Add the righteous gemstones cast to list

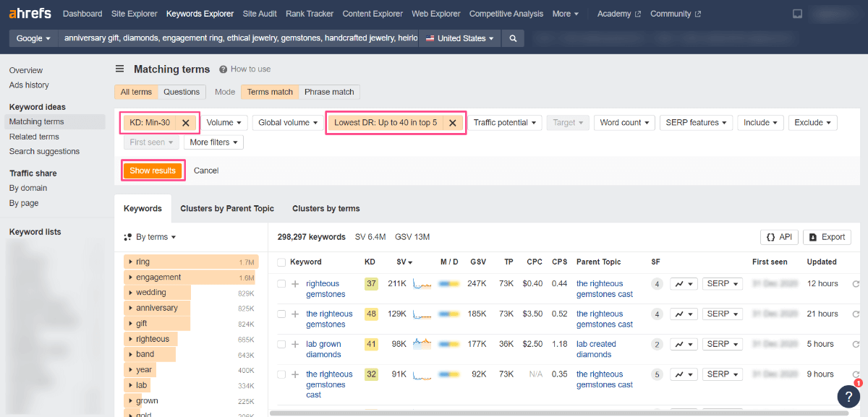pyautogui.click(x=295, y=374)
